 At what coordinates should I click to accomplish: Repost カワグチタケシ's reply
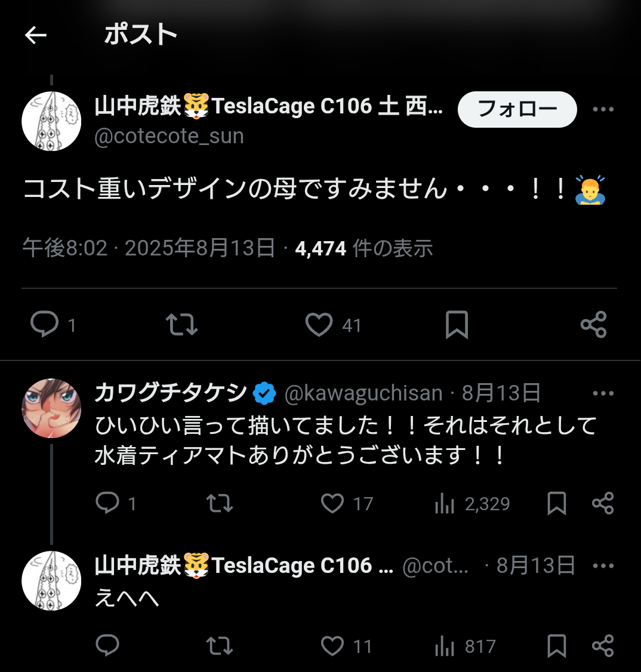[x=219, y=504]
